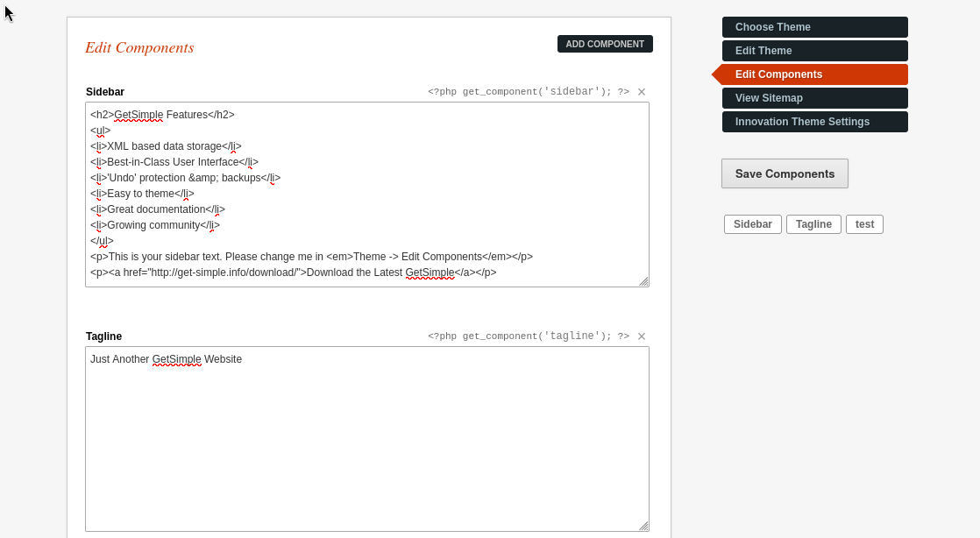Switch to Edit Theme
The height and width of the screenshot is (538, 980).
(x=814, y=51)
